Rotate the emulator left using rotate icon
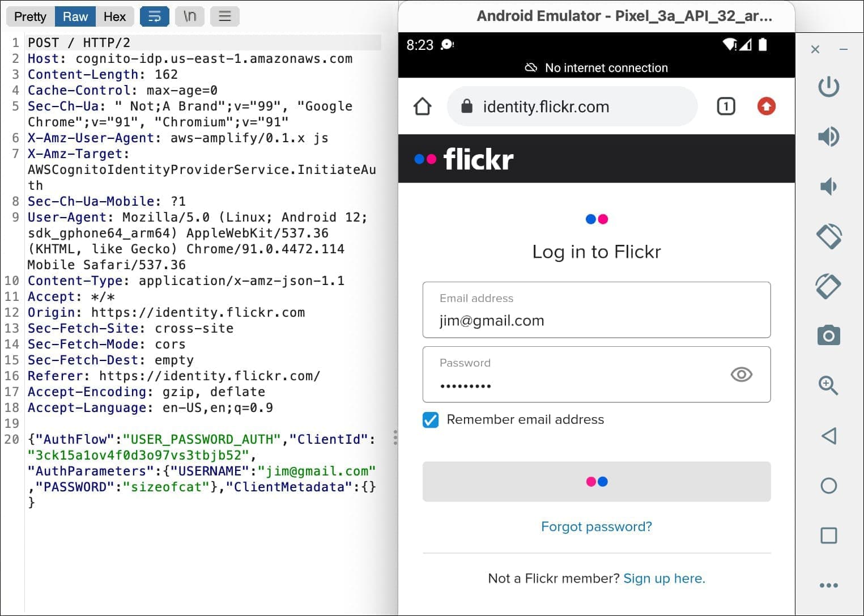Image resolution: width=864 pixels, height=616 pixels. pos(828,236)
